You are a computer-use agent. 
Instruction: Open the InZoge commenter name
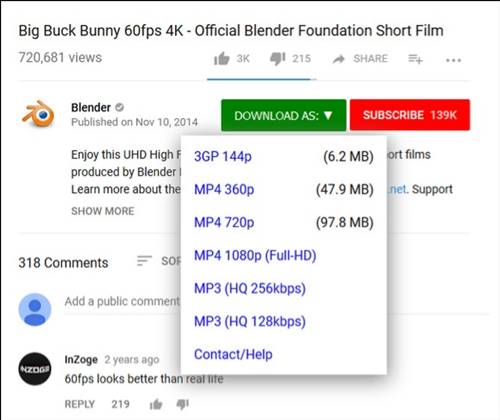point(81,359)
